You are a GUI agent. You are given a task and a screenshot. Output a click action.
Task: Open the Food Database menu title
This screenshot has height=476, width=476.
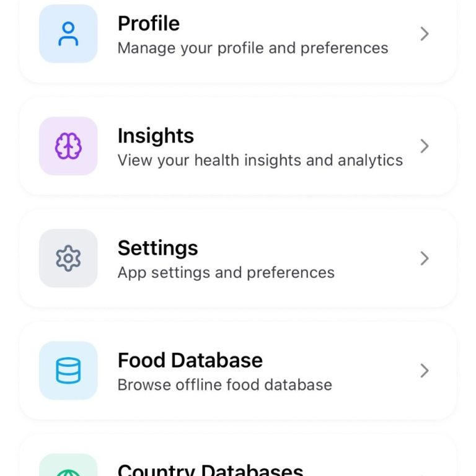coord(190,360)
